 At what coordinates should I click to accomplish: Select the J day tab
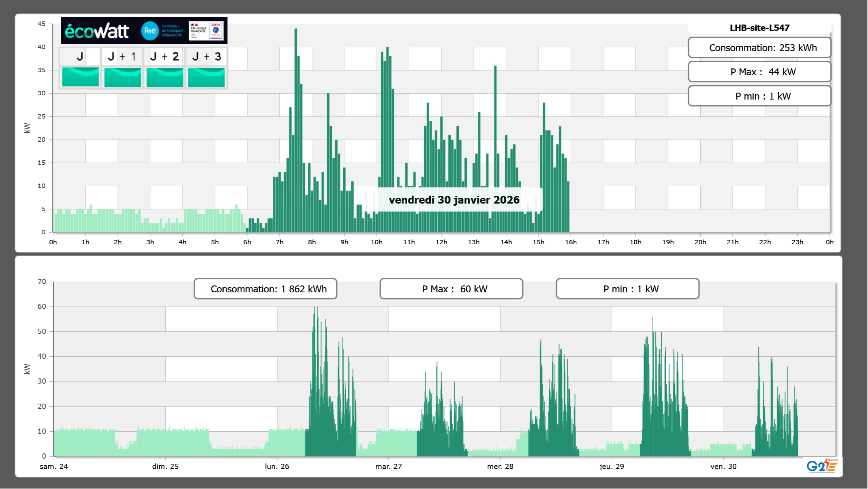click(x=80, y=56)
